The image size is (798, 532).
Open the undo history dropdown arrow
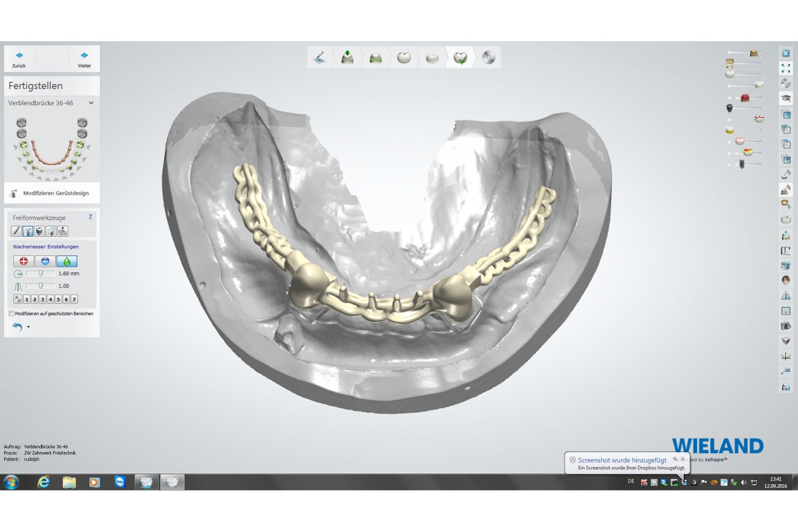point(29,327)
